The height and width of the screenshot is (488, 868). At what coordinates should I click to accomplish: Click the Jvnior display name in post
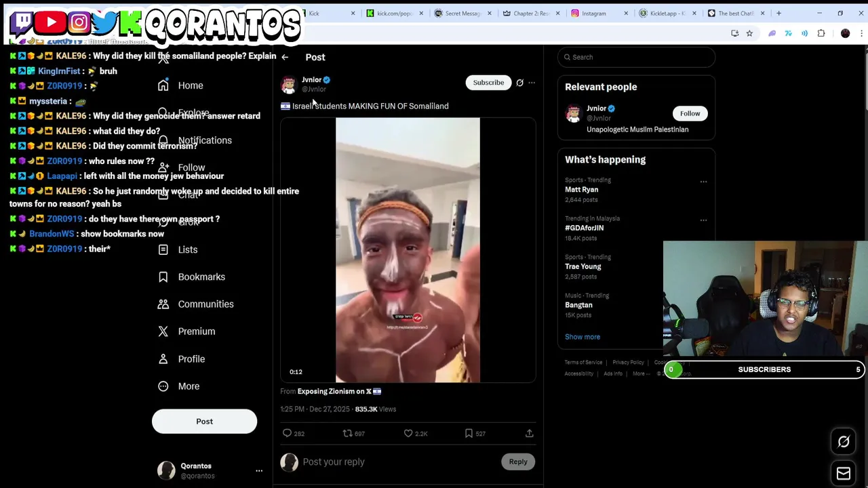[311, 80]
